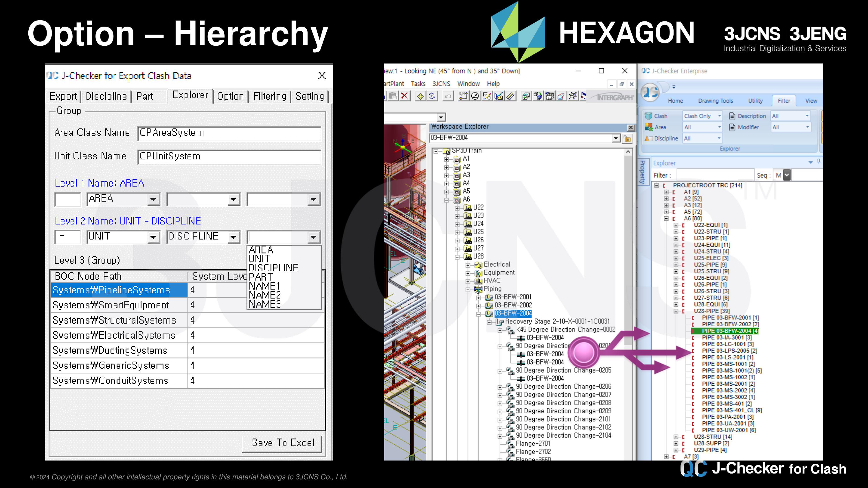
Task: Click the Clash cube icon in Filter ribbon
Action: [648, 116]
